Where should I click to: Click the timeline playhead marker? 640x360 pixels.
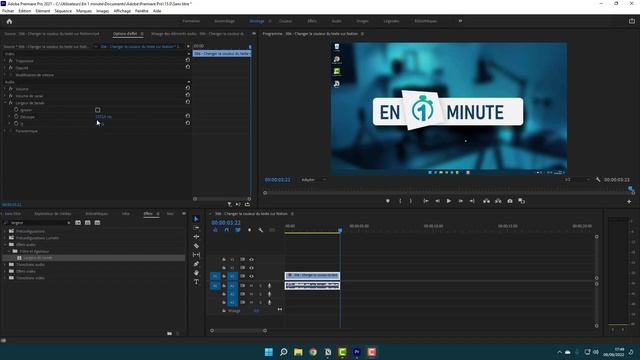[x=340, y=231]
